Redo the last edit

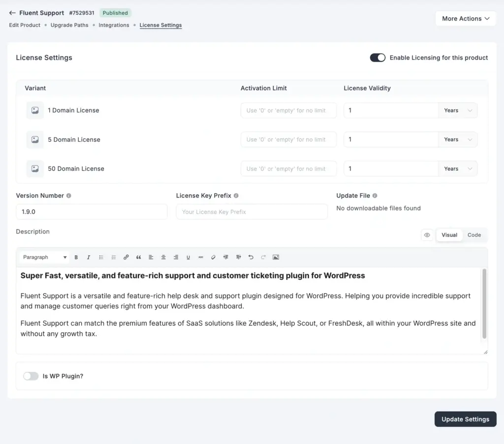(263, 257)
